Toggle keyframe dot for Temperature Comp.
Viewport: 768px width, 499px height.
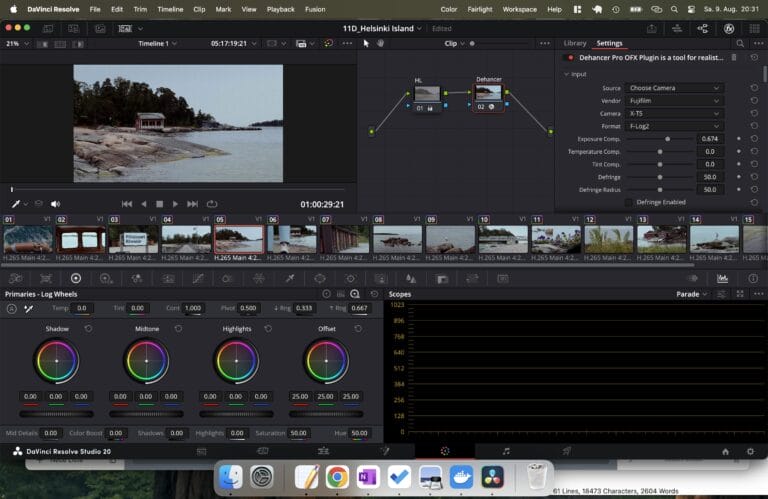tap(739, 152)
